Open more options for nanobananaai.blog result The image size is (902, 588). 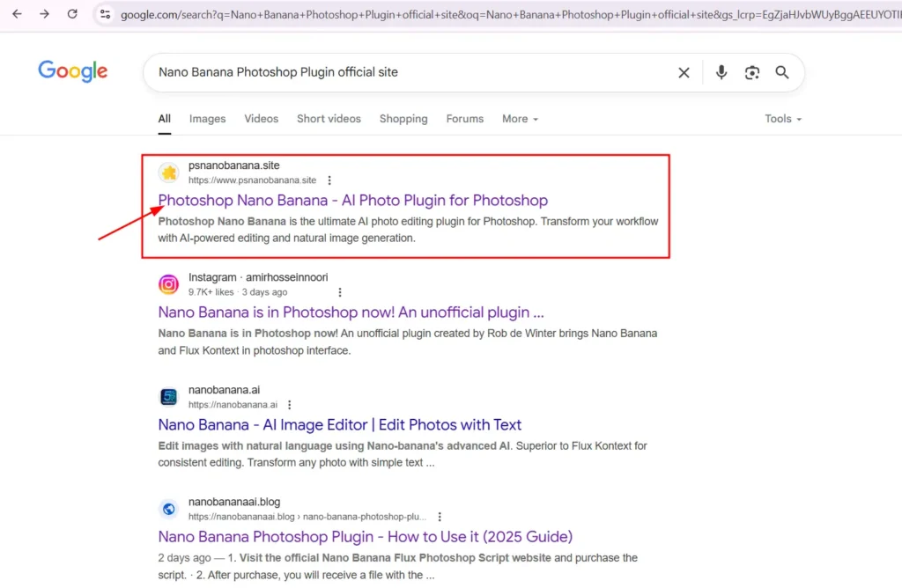[x=440, y=517]
